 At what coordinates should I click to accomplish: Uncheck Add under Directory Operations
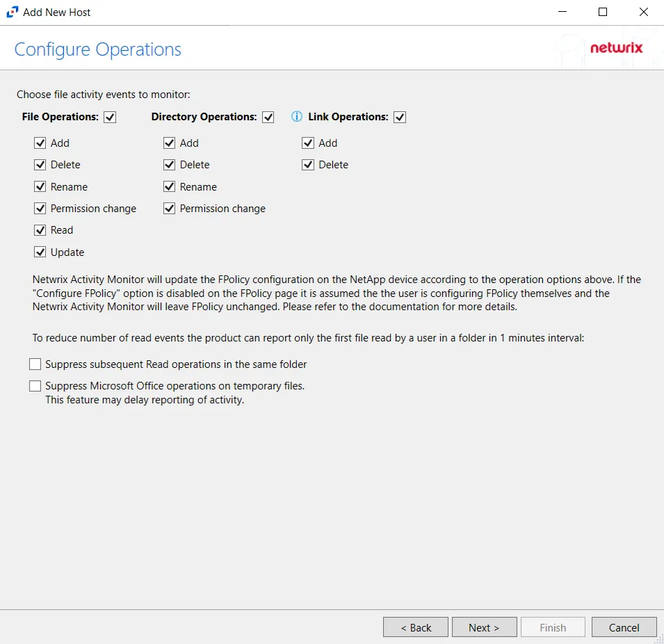169,143
